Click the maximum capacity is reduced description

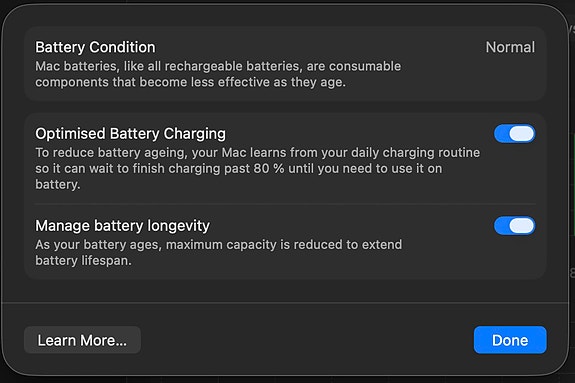(219, 252)
